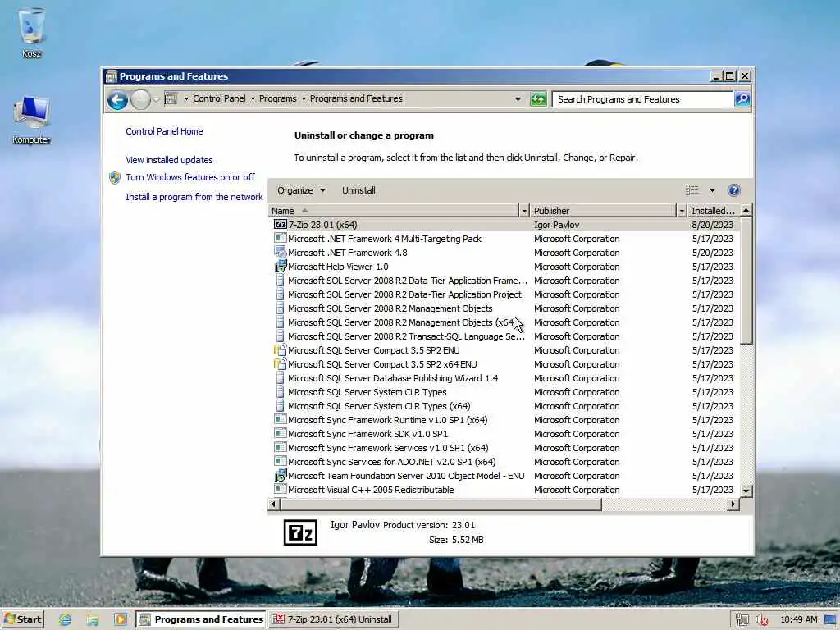Image resolution: width=840 pixels, height=630 pixels.
Task: Sort by the Publisher column header
Action: coord(603,211)
